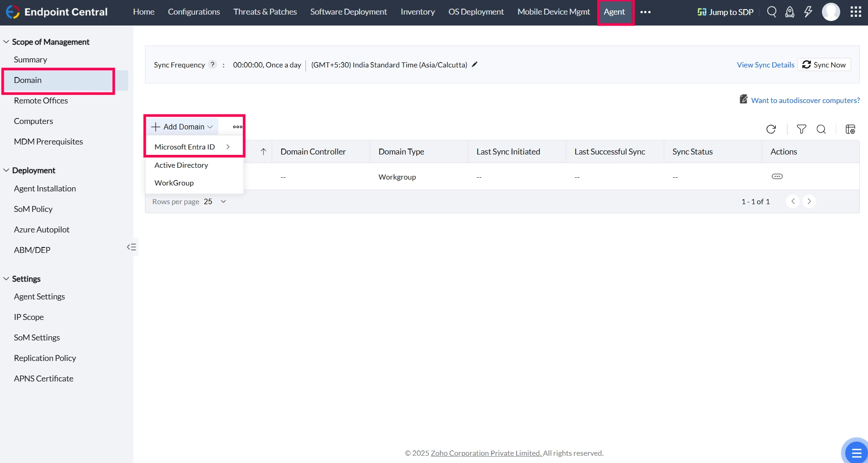Collapse the left sidebar panel
Viewport: 868px width, 463px height.
click(x=131, y=247)
